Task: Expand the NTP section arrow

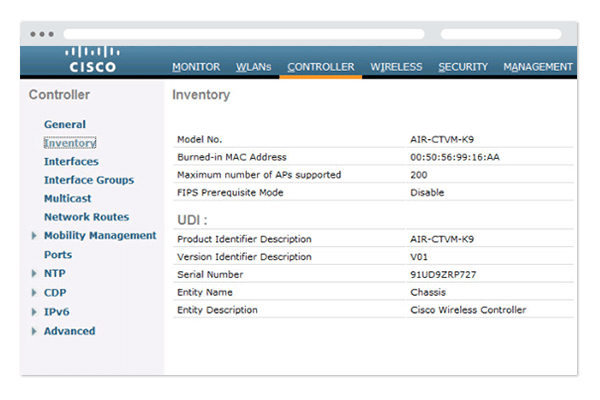Action: [x=35, y=274]
